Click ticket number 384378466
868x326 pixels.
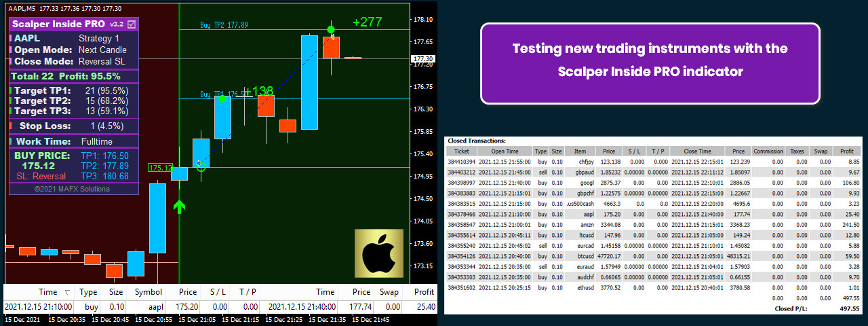click(x=462, y=214)
